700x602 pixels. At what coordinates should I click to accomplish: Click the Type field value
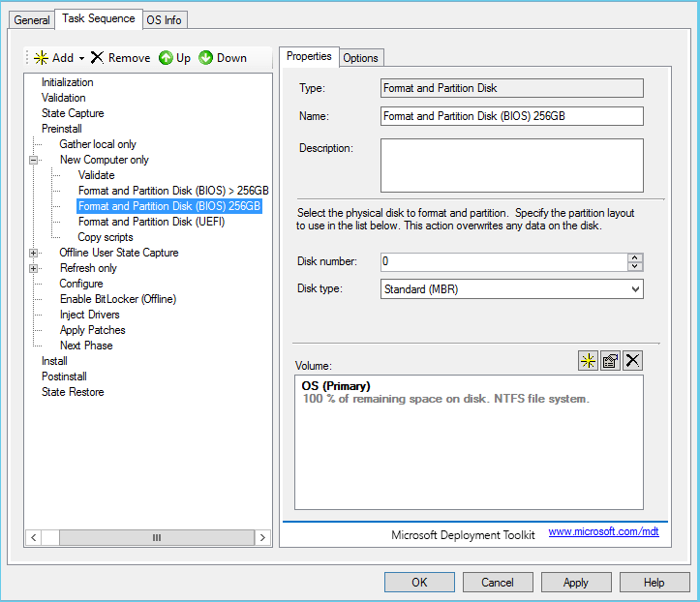(x=511, y=88)
